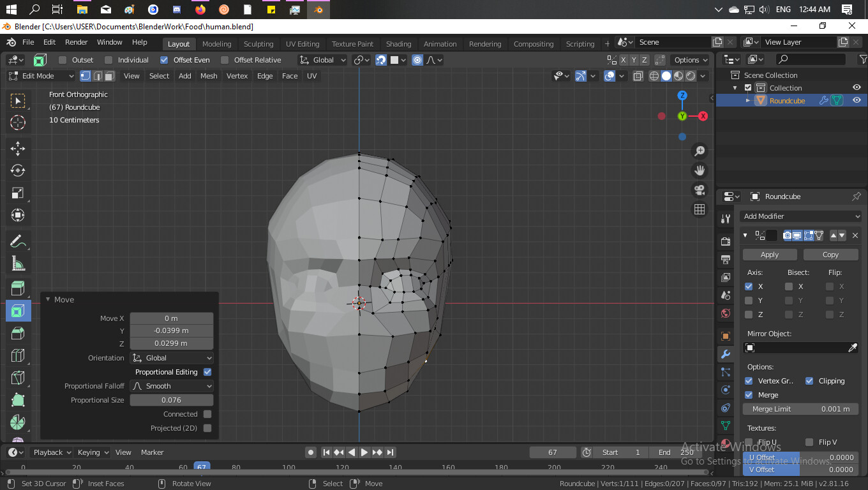Open the Mesh menu

208,76
